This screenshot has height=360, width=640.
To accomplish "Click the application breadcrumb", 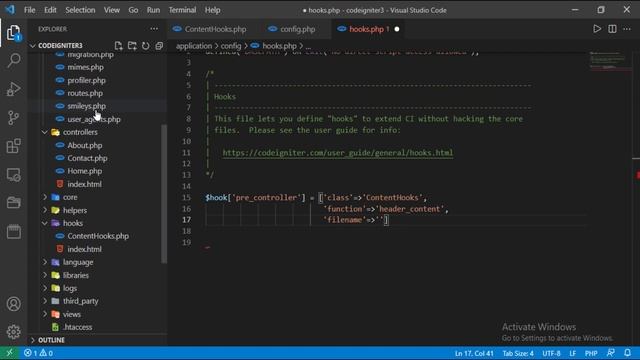I will [x=194, y=46].
